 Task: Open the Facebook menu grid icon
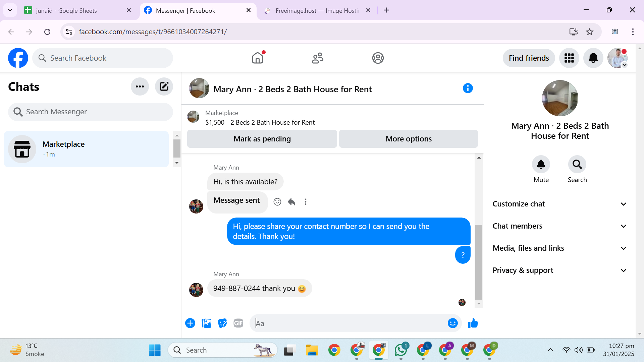pyautogui.click(x=569, y=58)
